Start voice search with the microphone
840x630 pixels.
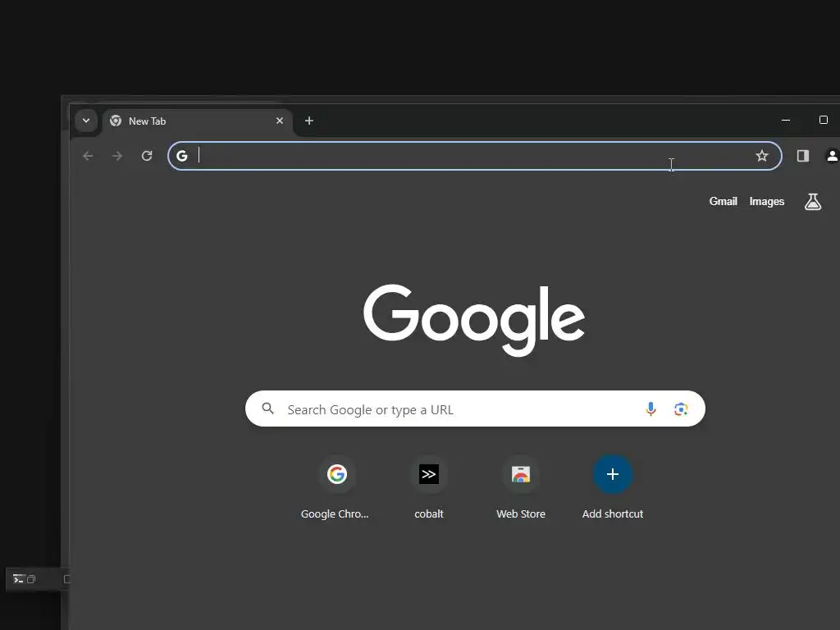point(651,409)
